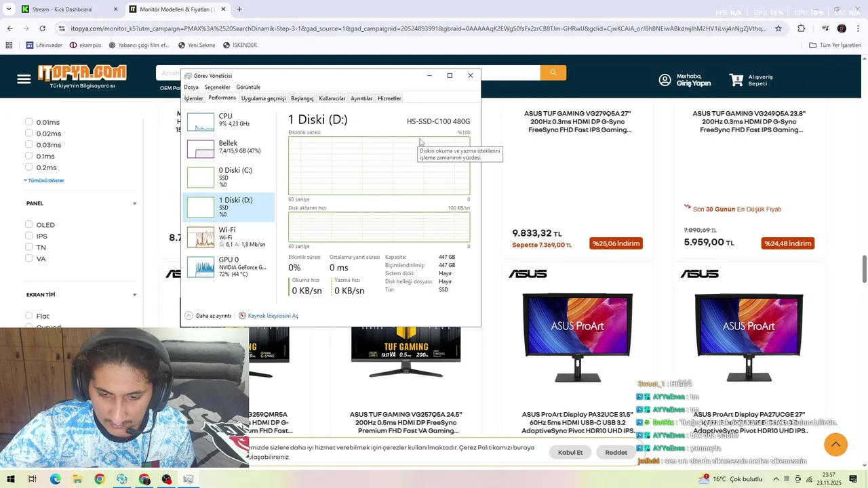Switch to İşlemler tab
The height and width of the screenshot is (488, 868).
(x=194, y=99)
